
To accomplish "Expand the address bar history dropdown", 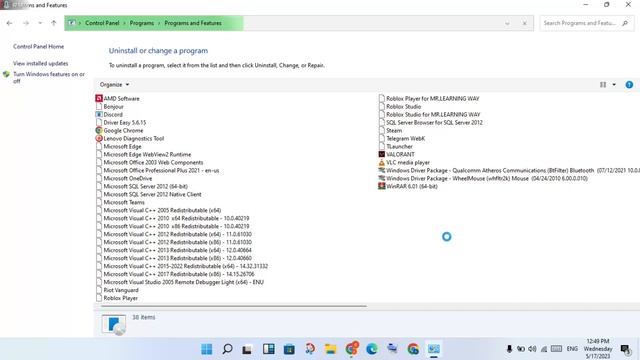I will pyautogui.click(x=507, y=23).
